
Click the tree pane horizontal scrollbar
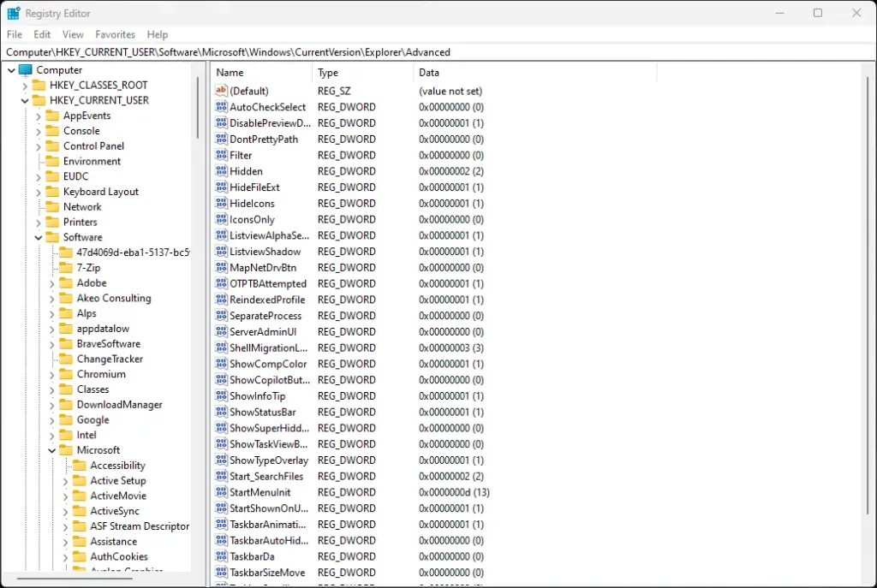(75, 579)
